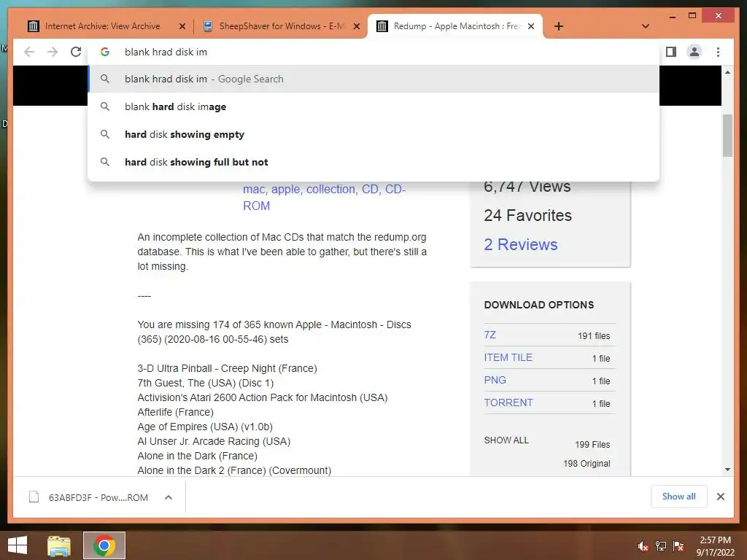Screen dimensions: 747x560
Task: Close the downloads bar
Action: (720, 497)
